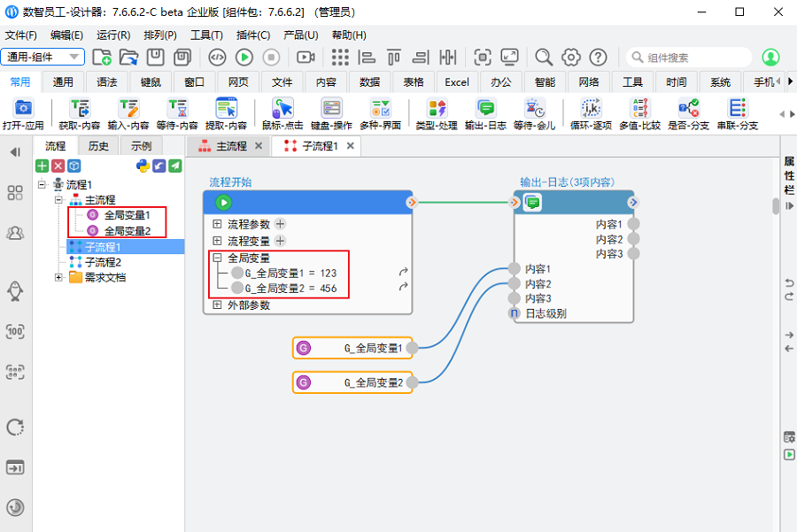Click the green add flow icon

42,166
